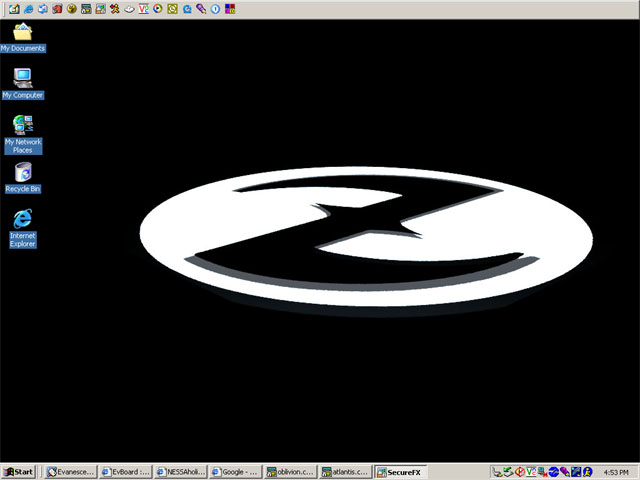Click the olive green square quick launch icon

click(x=172, y=9)
